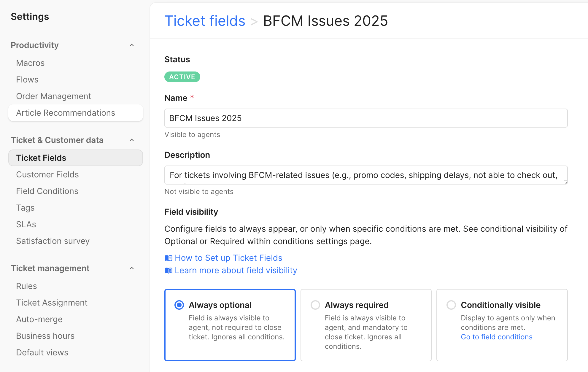Image resolution: width=588 pixels, height=372 pixels.
Task: Collapse the Ticket & Customer data section
Action: (x=132, y=140)
